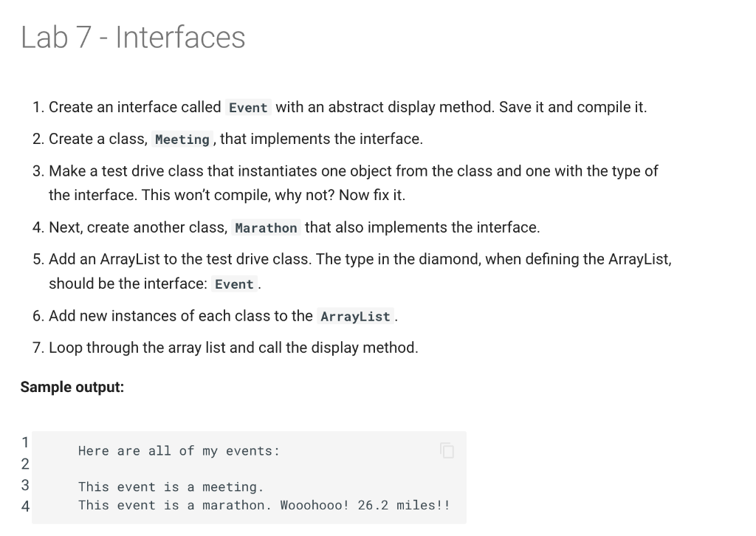Click line number 4 of code block
756x536 pixels.
(25, 506)
